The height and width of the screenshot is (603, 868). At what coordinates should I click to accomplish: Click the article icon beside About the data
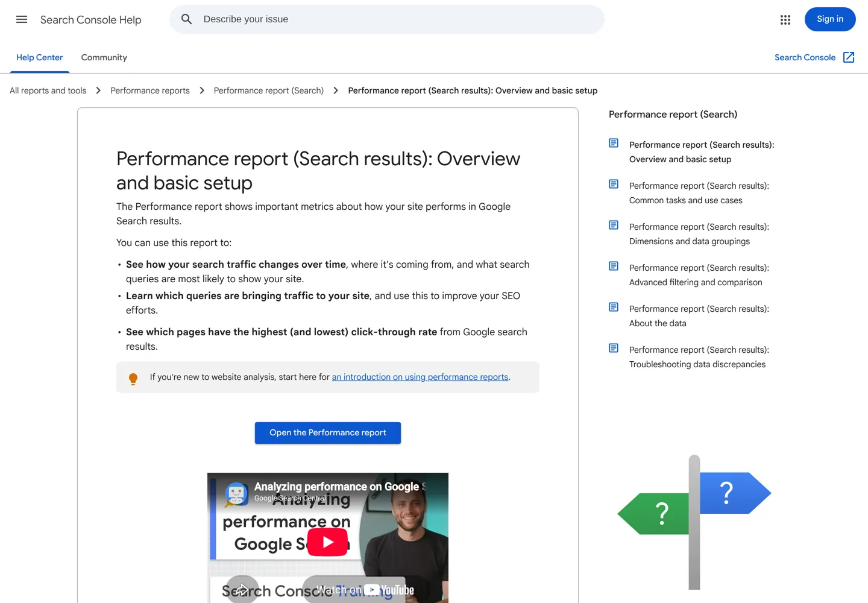click(x=614, y=307)
